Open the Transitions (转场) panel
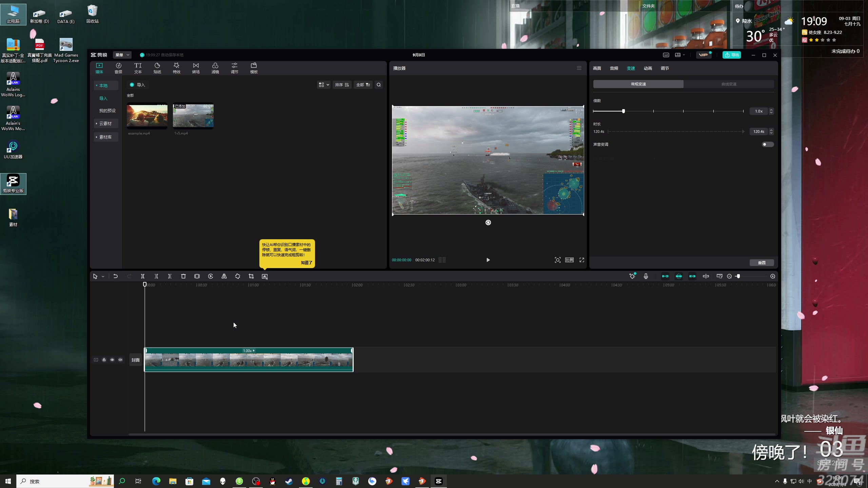Viewport: 868px width, 488px height. (196, 68)
